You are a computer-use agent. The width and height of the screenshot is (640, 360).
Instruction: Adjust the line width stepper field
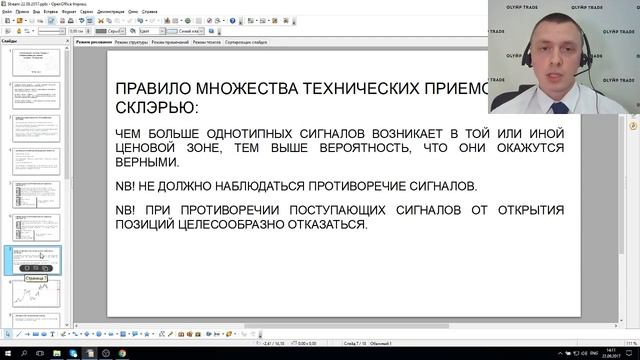coord(80,31)
